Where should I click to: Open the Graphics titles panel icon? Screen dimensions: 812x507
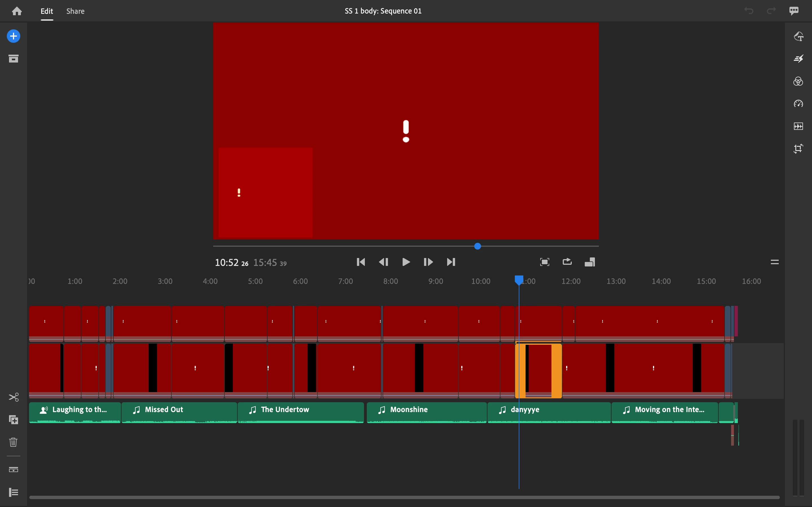click(798, 36)
